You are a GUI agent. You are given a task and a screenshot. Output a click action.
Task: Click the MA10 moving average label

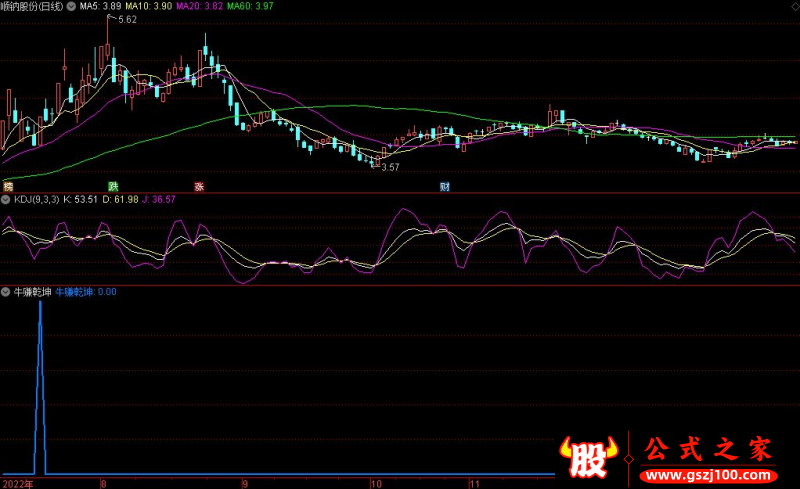pos(151,6)
